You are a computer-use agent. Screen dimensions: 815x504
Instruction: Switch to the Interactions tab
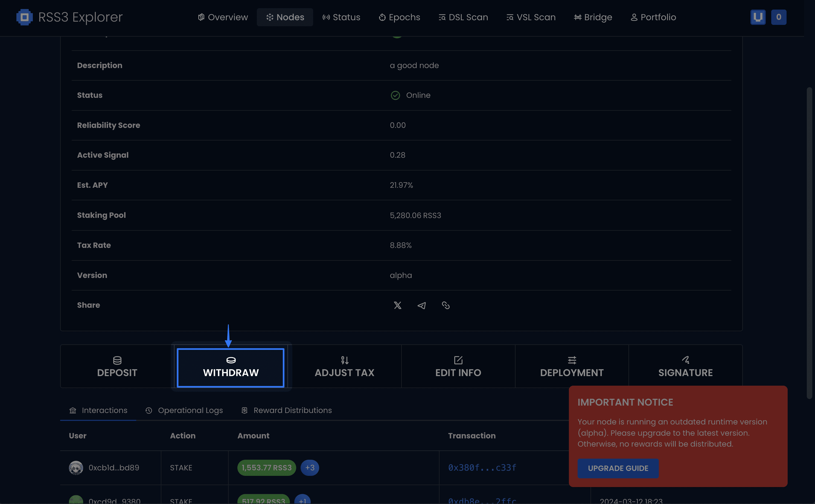click(98, 410)
